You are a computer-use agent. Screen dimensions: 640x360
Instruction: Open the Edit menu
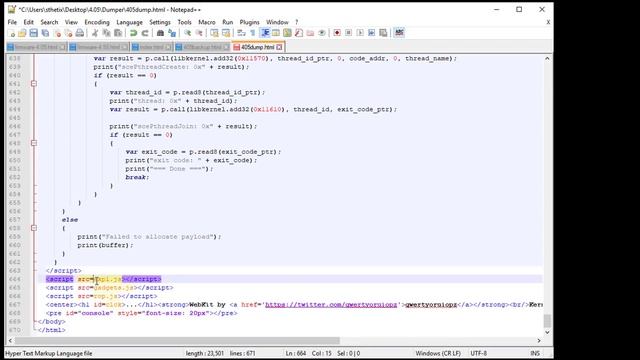[x=29, y=22]
